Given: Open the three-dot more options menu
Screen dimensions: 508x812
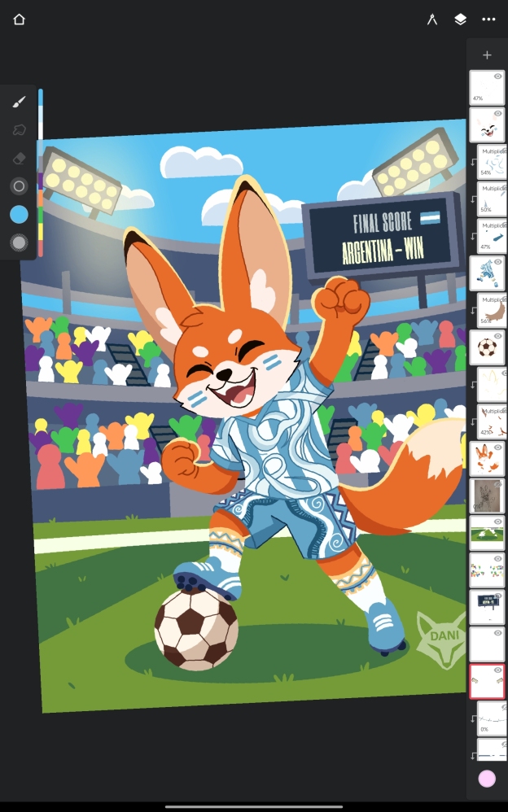Looking at the screenshot, I should pyautogui.click(x=488, y=20).
